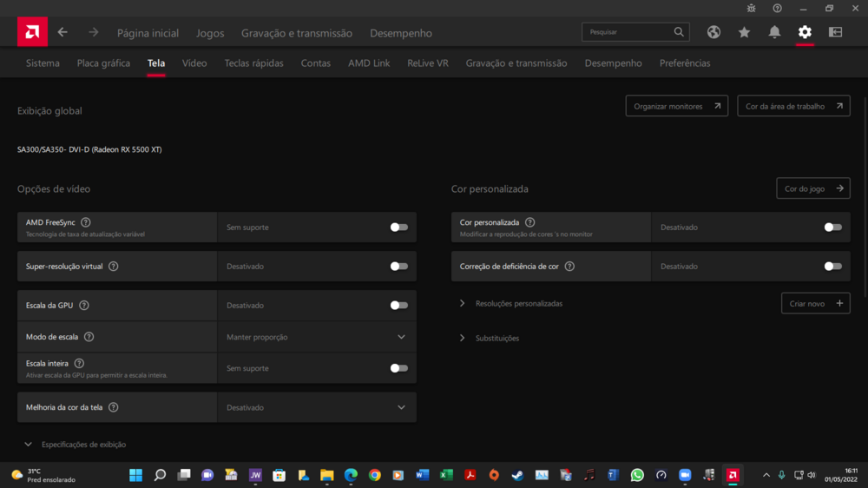This screenshot has height=488, width=868.
Task: Enable Correção de deficiência de cor switch
Action: (x=832, y=267)
